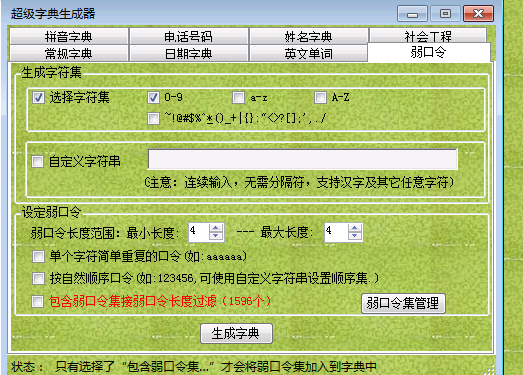Check 按自然顺序口令 option
This screenshot has width=523, height=375.
(38, 278)
